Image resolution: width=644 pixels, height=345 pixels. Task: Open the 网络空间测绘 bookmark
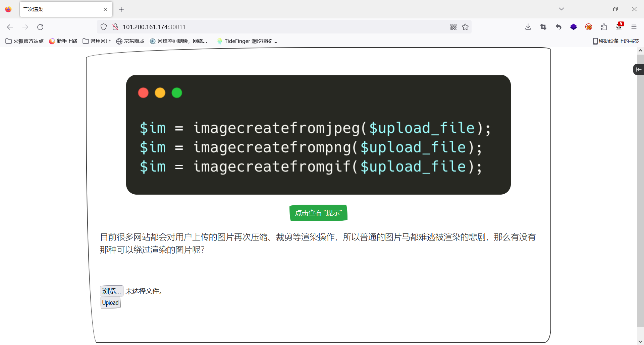click(178, 41)
